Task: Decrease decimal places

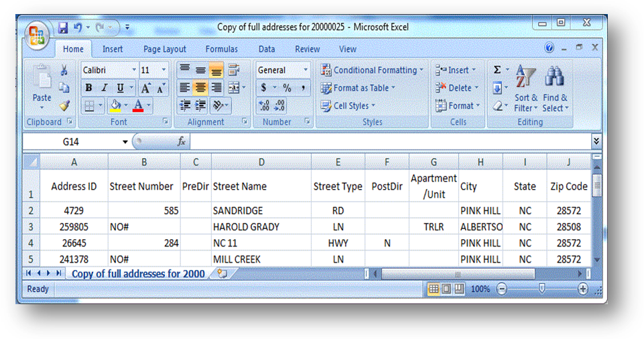Action: tap(279, 105)
